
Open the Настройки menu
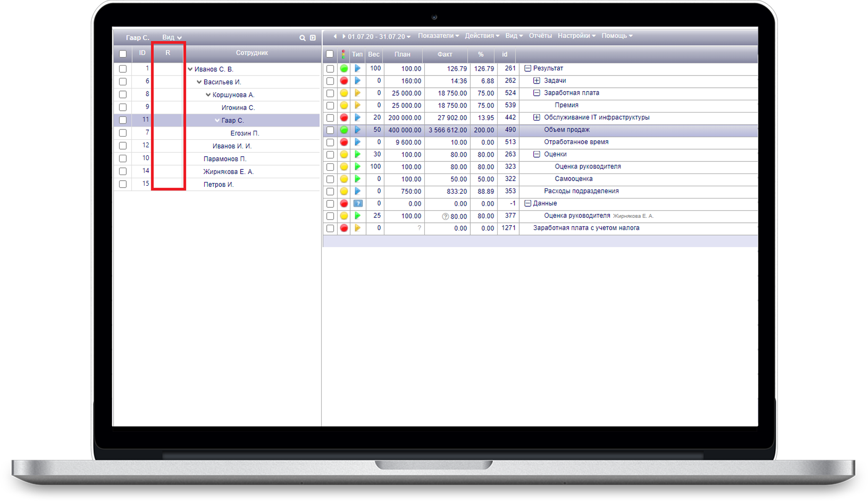[x=576, y=36]
